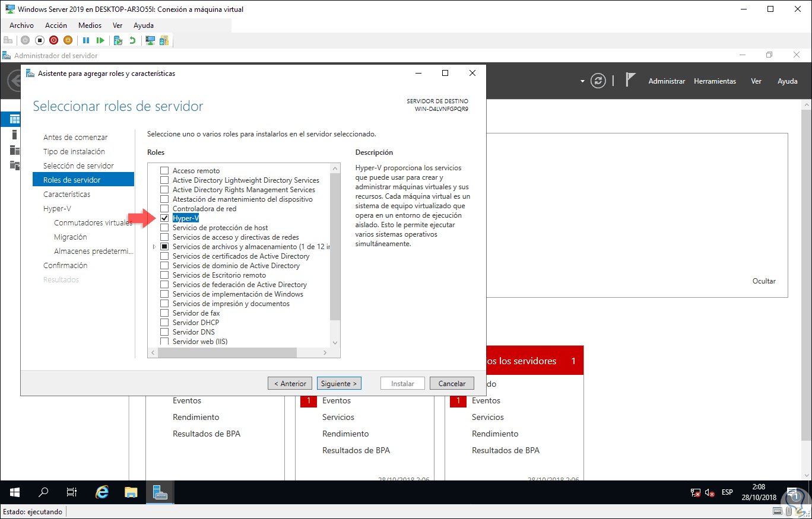Select the File Services icon in the sidebar
Image resolution: width=812 pixels, height=519 pixels.
pos(15,165)
